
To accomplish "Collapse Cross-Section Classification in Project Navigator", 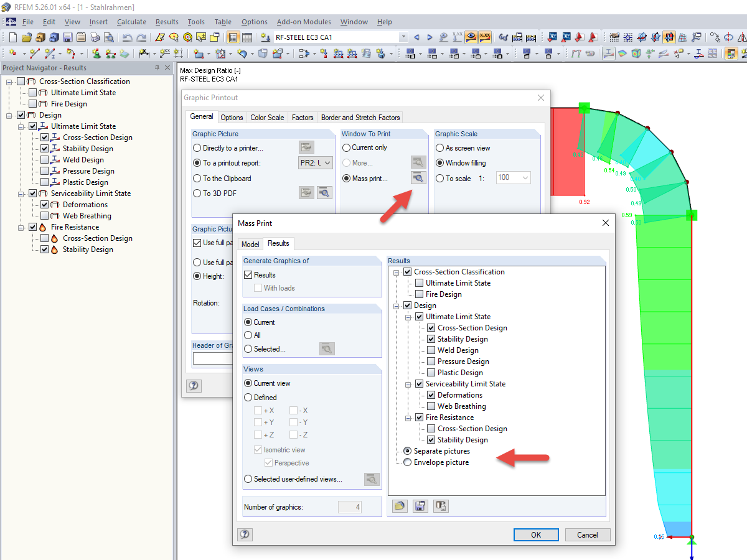I will click(x=9, y=82).
